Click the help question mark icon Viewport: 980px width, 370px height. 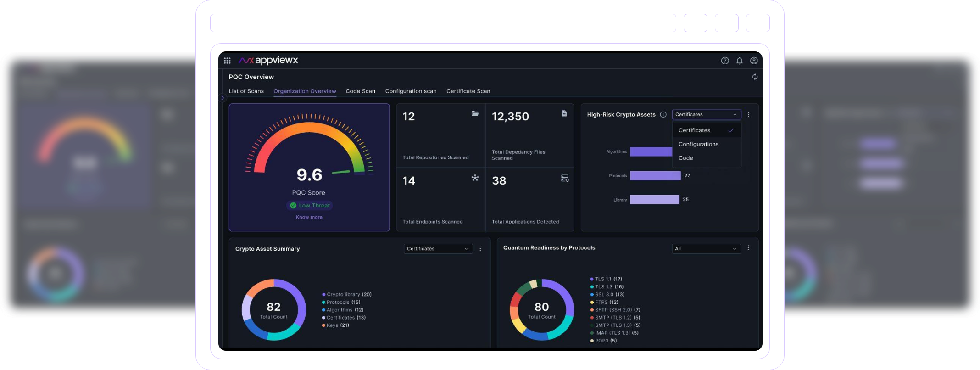[x=725, y=61]
